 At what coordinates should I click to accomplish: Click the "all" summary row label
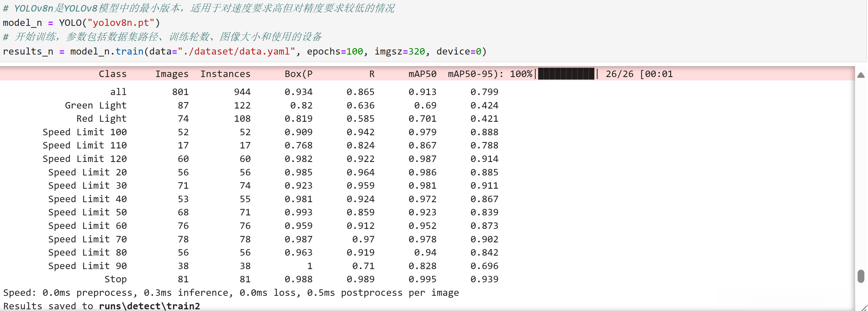(118, 92)
